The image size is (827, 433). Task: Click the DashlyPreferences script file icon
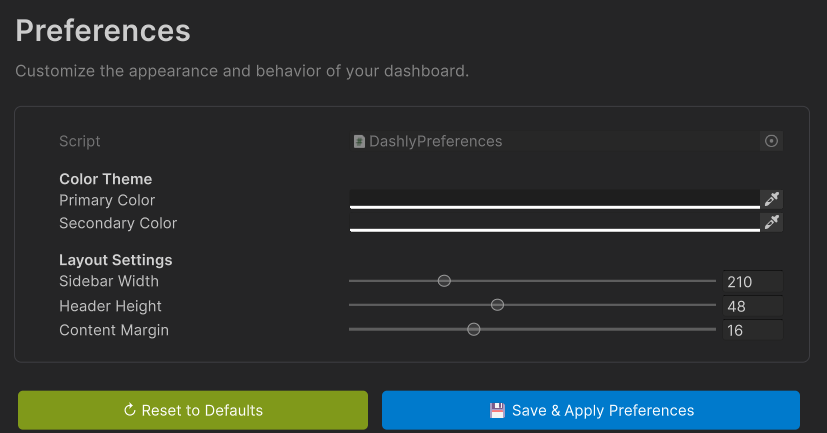point(359,142)
